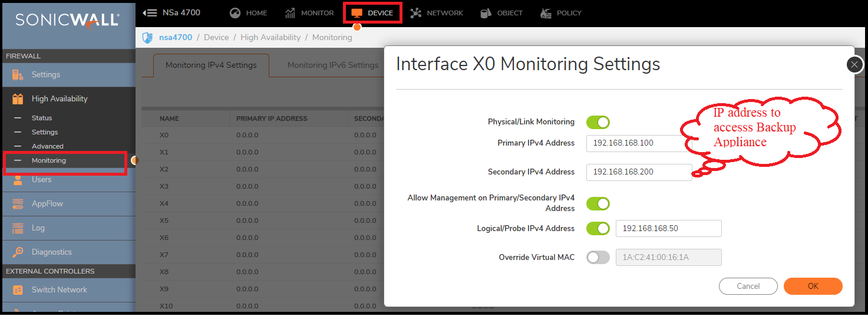The width and height of the screenshot is (868, 316).
Task: Close the Interface X0 Monitoring dialog
Action: coord(854,65)
